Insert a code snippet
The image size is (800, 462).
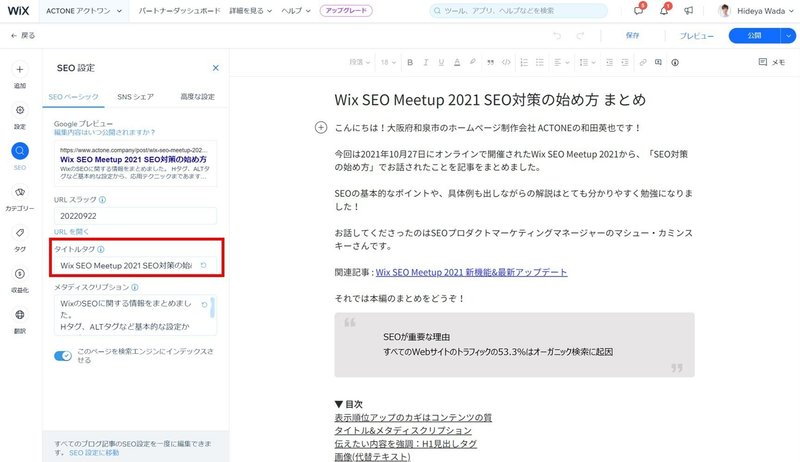point(506,62)
